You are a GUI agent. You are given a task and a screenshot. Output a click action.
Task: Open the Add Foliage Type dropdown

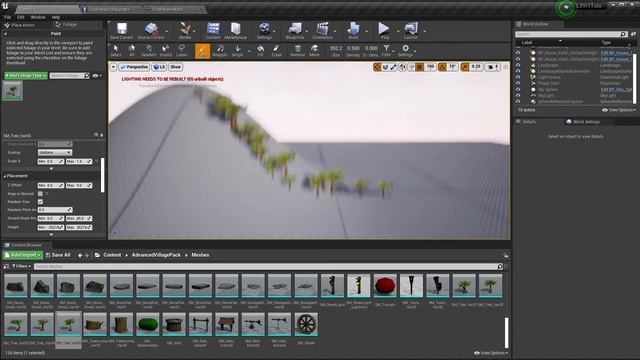point(25,76)
